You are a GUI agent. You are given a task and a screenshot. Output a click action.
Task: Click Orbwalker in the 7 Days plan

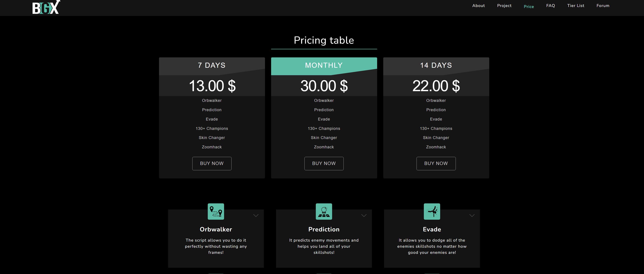click(x=212, y=100)
